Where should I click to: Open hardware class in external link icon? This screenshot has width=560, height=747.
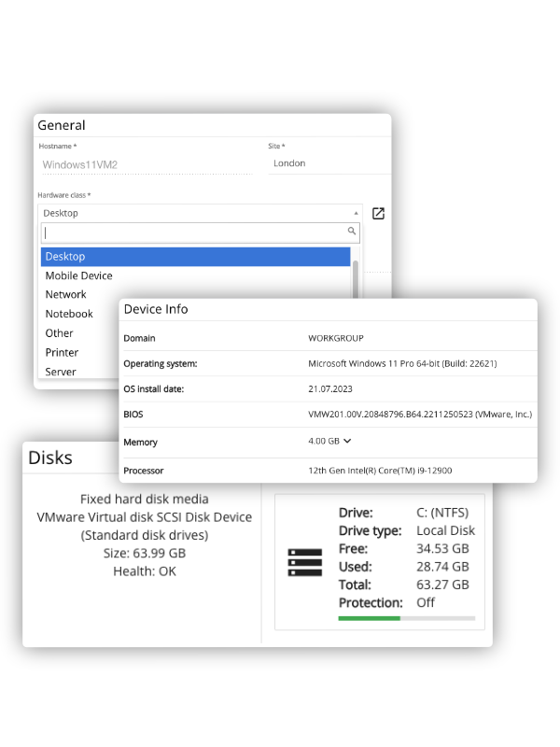tap(378, 214)
